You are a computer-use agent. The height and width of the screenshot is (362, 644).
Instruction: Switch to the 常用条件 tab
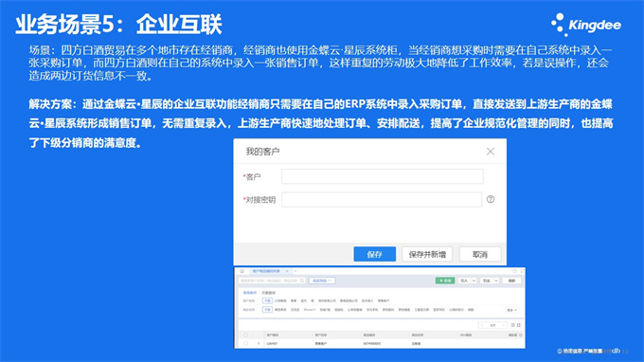(x=250, y=293)
